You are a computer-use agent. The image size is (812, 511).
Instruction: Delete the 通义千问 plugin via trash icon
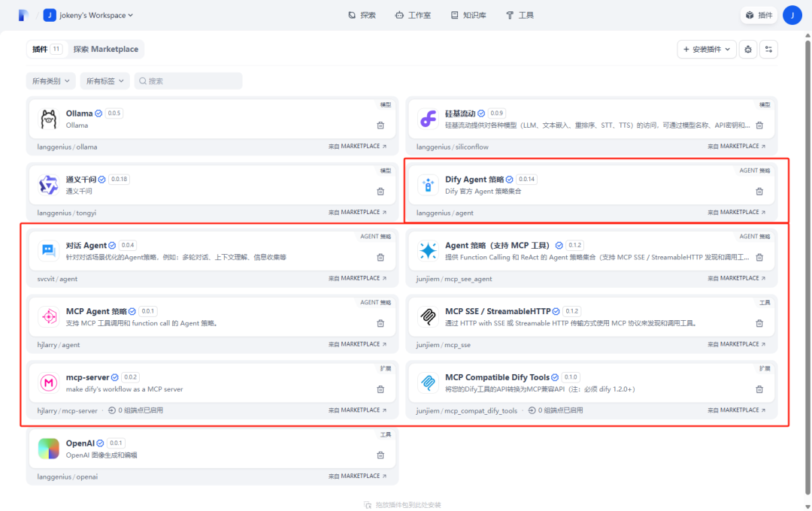tap(380, 192)
